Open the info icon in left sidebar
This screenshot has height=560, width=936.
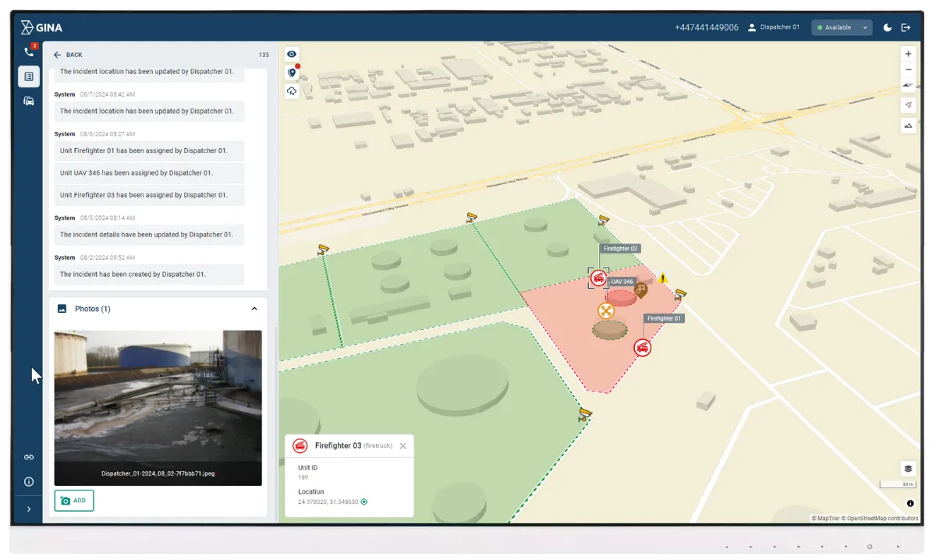[x=29, y=482]
